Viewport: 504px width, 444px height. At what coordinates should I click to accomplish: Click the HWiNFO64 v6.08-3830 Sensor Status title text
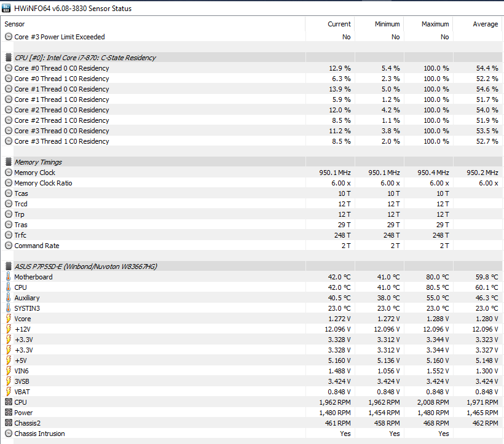[x=73, y=9]
